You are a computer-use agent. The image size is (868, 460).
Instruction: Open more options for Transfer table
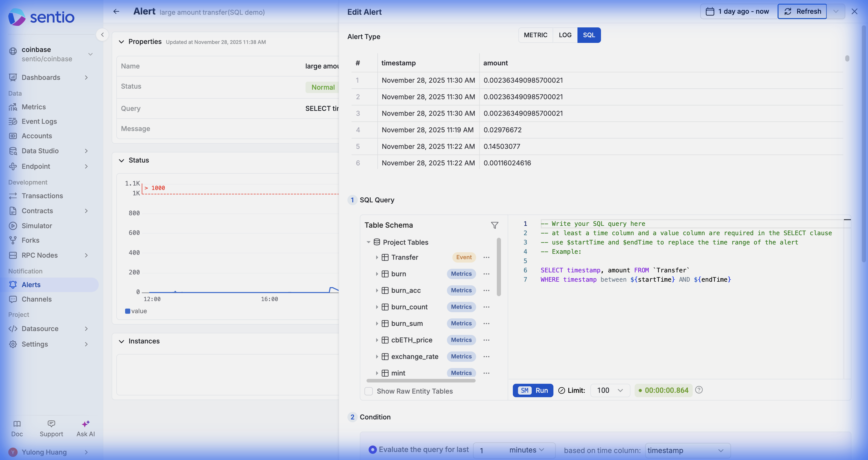click(486, 257)
